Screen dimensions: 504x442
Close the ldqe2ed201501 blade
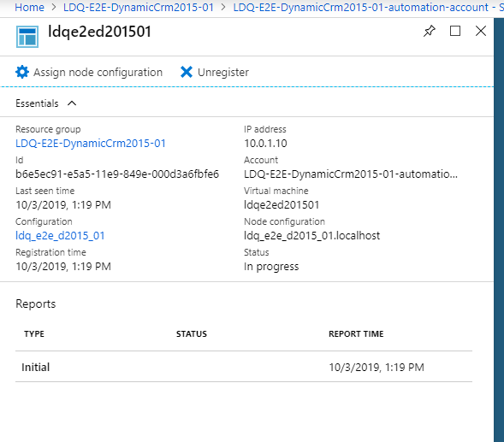click(481, 31)
